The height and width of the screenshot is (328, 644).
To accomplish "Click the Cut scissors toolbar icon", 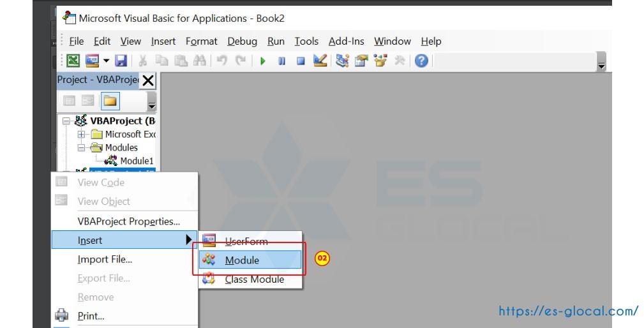I will click(x=142, y=61).
